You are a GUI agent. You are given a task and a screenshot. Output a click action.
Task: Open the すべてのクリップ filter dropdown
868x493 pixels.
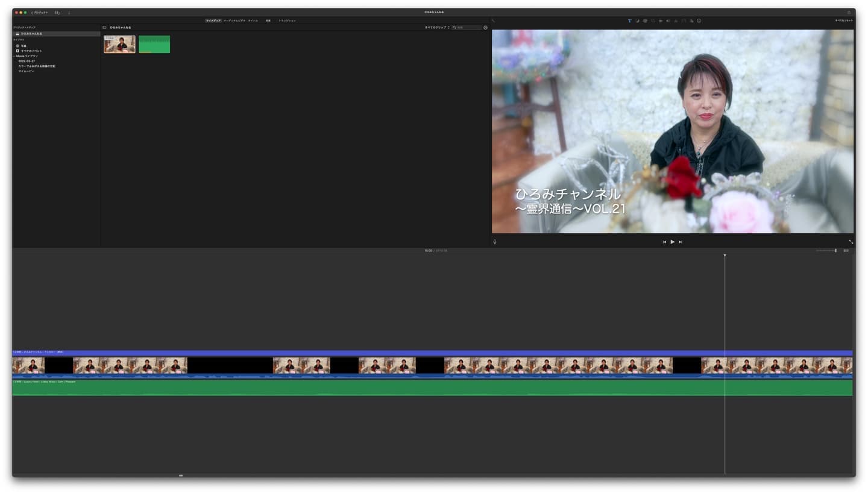tap(438, 27)
